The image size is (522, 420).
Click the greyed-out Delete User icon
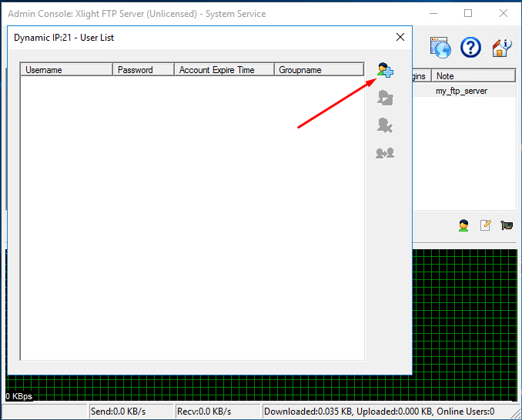point(385,125)
